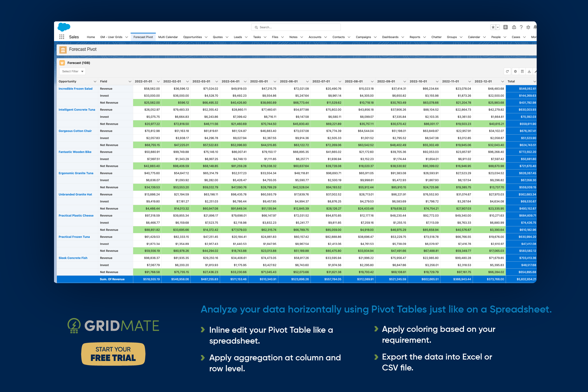Mark this page as favorite with star
Image resolution: width=588 pixels, height=392 pixels.
tap(493, 27)
